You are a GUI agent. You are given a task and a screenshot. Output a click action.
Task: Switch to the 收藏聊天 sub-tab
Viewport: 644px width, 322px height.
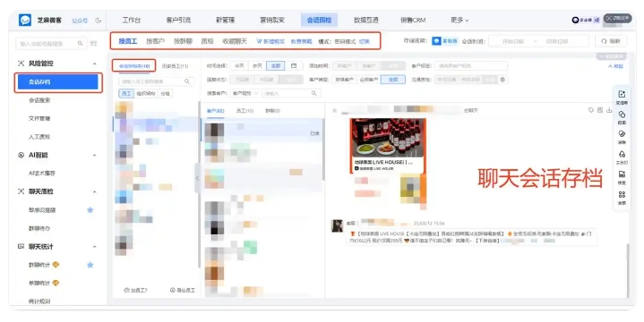(235, 41)
